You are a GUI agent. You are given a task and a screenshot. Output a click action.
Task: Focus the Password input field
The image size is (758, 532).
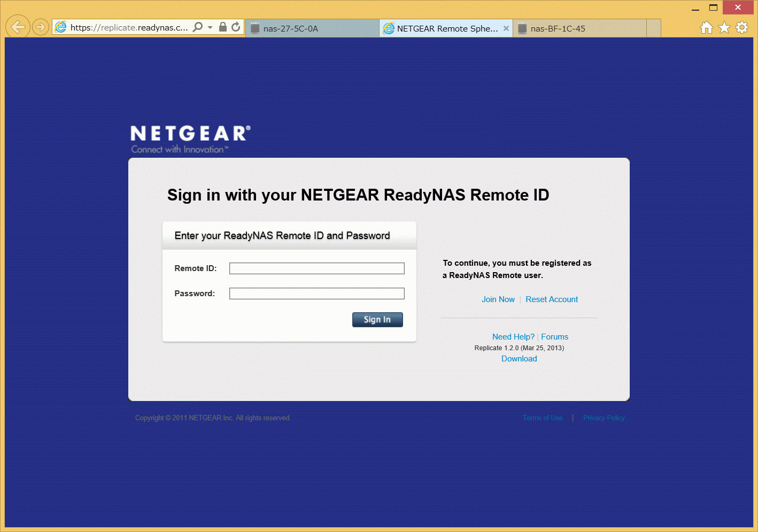316,294
